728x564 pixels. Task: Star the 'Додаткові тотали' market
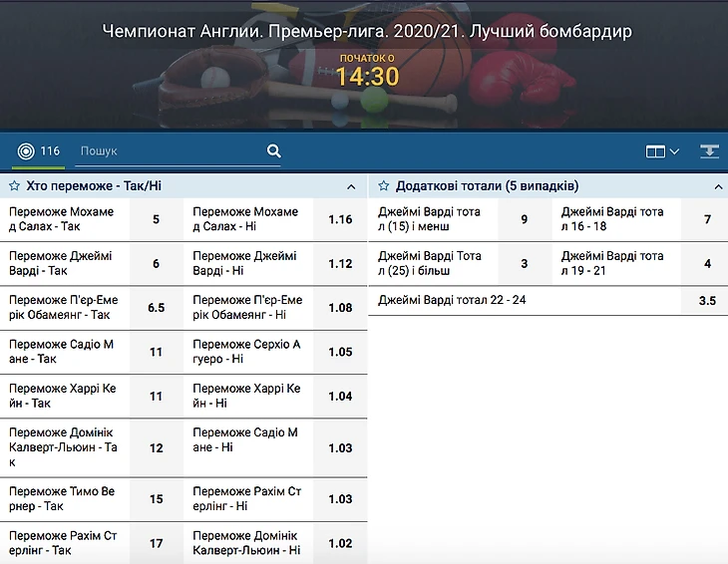[382, 186]
